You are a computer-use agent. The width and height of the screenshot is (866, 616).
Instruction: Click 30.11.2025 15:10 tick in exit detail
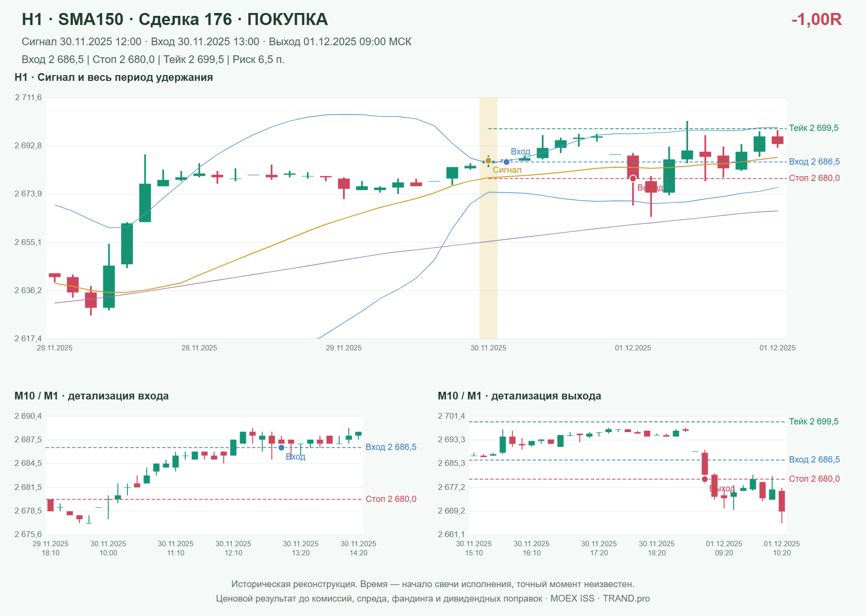pyautogui.click(x=474, y=548)
